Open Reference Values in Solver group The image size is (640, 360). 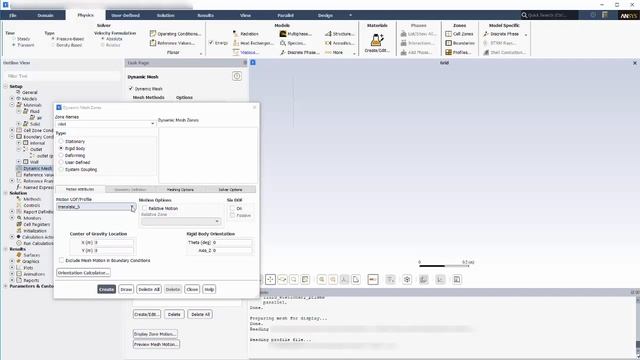172,43
